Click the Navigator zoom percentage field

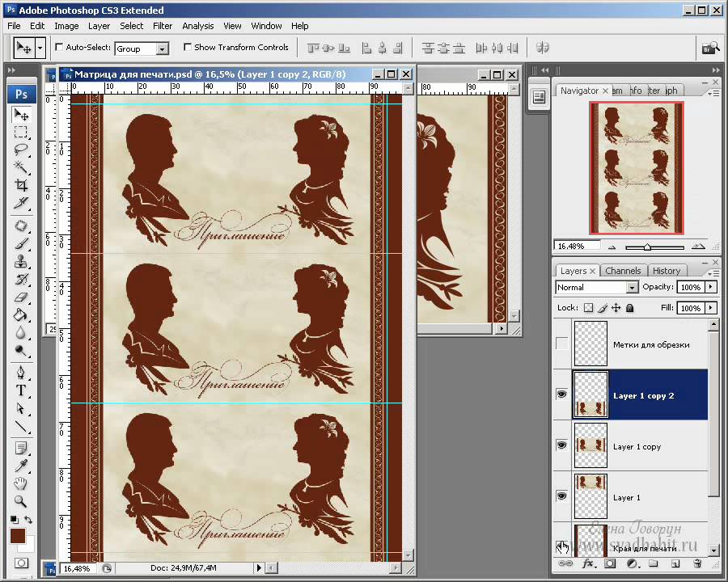click(577, 246)
